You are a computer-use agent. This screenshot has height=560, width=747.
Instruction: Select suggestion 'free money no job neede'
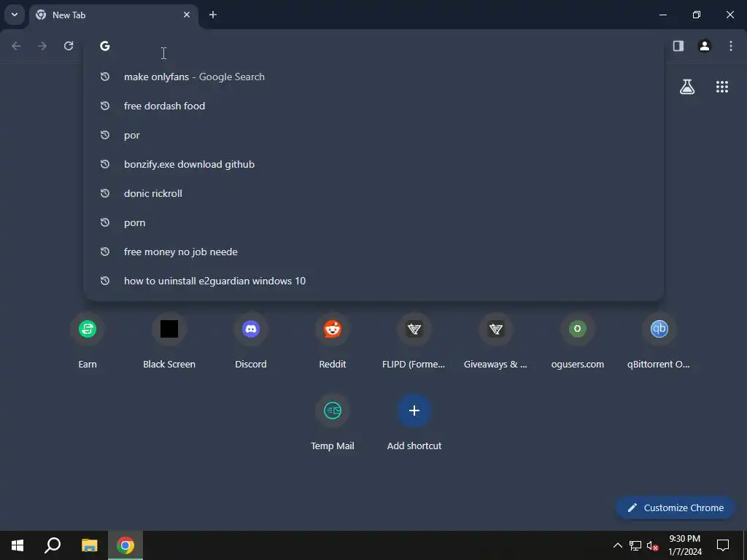pos(373,252)
